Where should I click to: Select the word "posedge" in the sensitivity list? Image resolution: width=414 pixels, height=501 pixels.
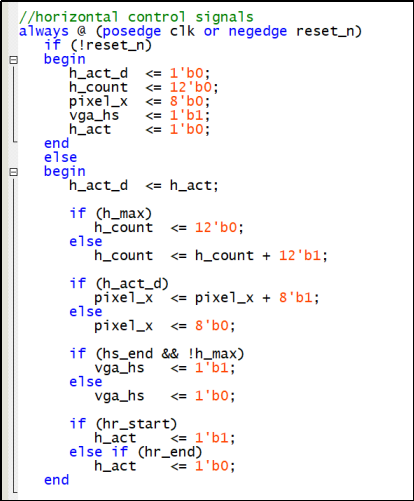pos(132,32)
